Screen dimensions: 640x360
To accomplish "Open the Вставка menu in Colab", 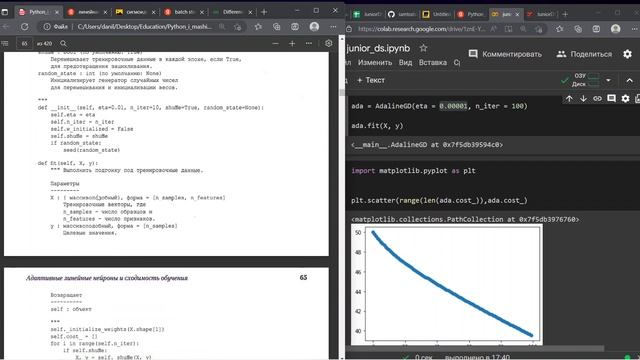I will click(433, 62).
